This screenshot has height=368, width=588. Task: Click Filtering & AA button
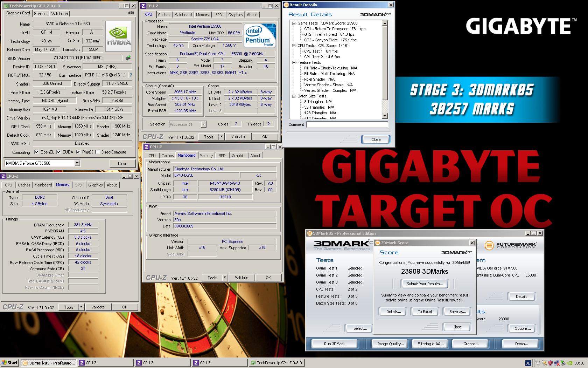click(x=430, y=344)
